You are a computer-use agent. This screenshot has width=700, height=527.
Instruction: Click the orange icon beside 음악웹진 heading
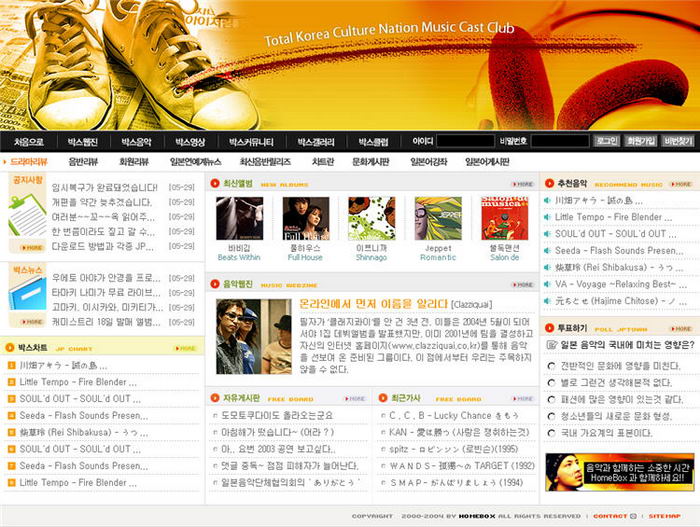pos(216,285)
